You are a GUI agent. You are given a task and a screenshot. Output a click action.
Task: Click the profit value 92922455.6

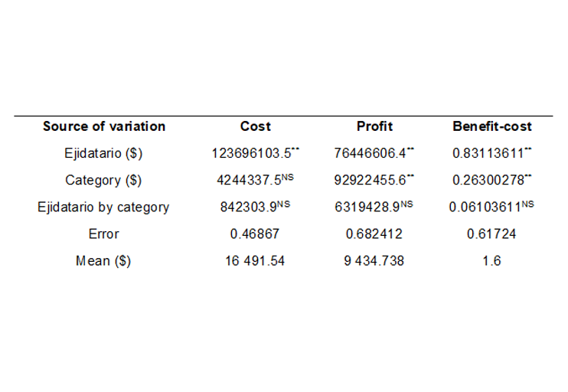tap(372, 180)
